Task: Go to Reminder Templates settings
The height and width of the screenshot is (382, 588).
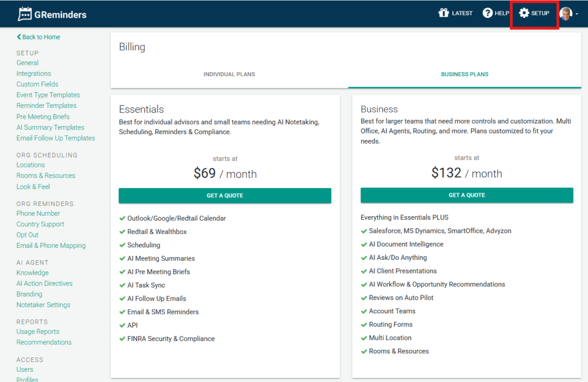Action: pos(47,106)
